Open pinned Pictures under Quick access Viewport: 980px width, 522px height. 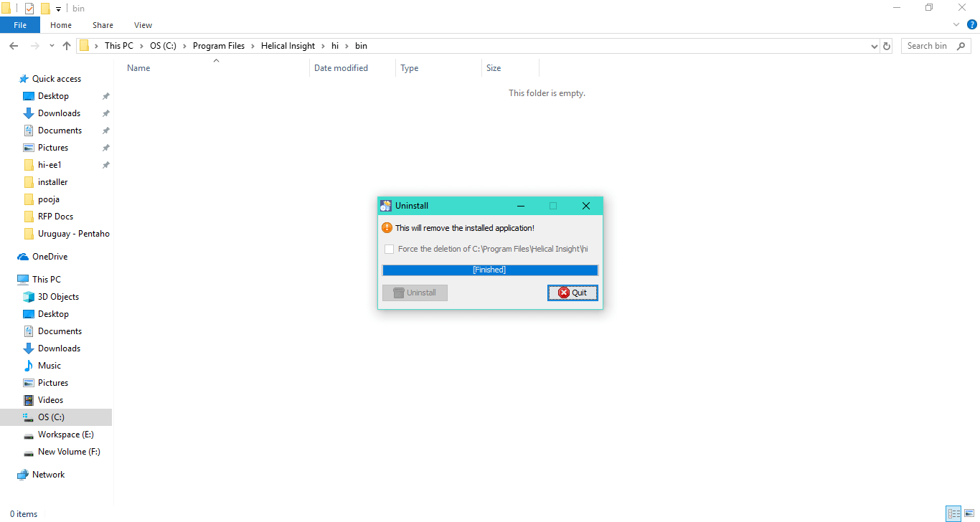53,148
